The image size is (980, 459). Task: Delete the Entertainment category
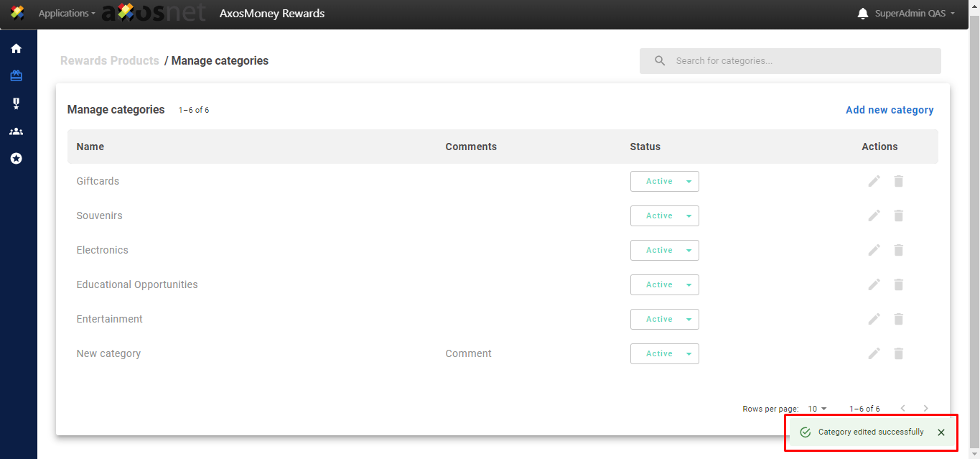pos(898,319)
